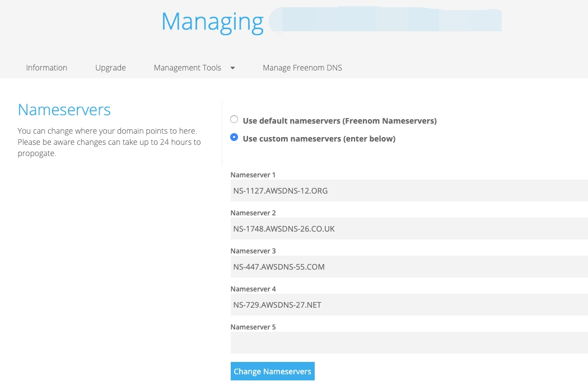Click the Managing page title
Screen dimensions: 588x386
[212, 22]
